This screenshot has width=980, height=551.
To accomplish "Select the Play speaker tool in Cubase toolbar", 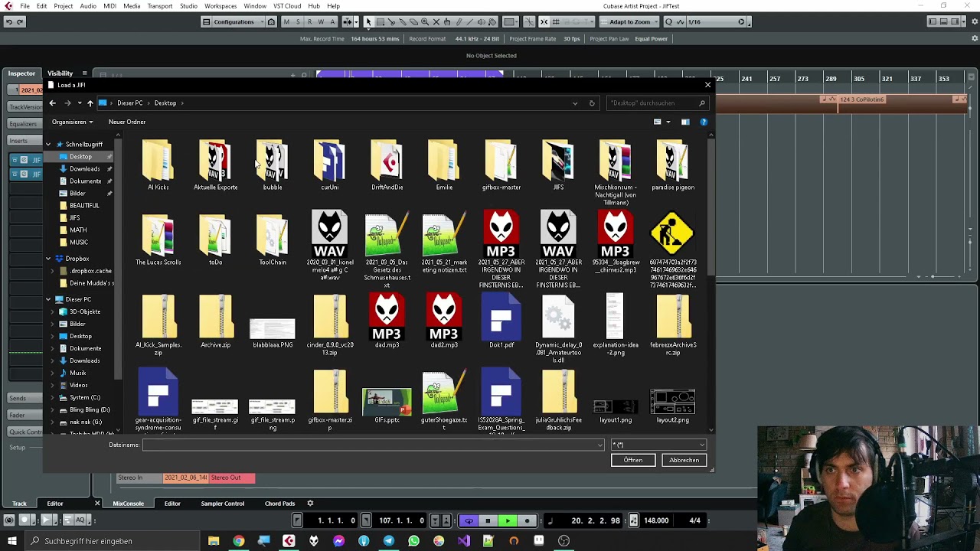I will pyautogui.click(x=481, y=21).
